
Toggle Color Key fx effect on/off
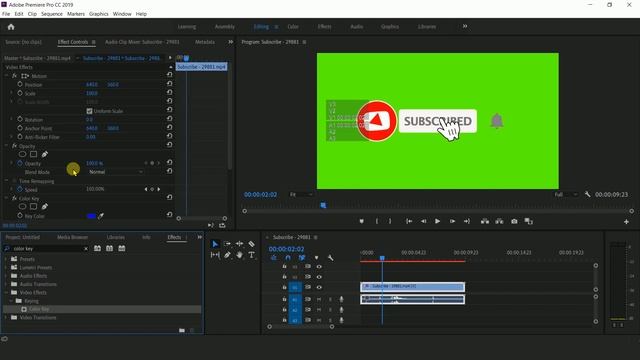(14, 198)
